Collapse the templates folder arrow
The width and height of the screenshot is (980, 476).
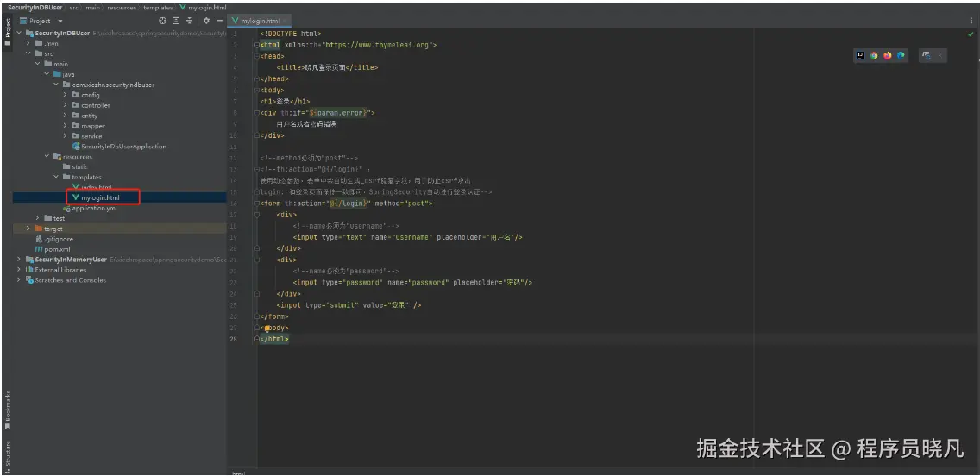pos(55,177)
